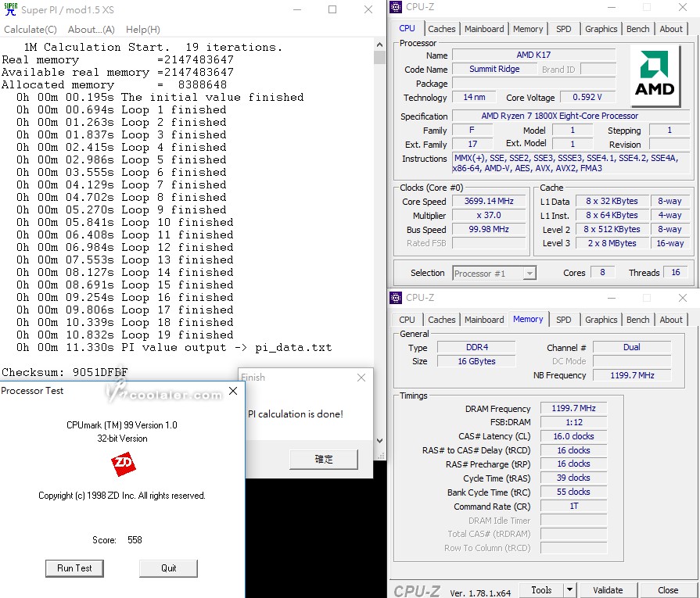Open Bench tab in lower CPU-Z
700x598 pixels.
click(637, 320)
